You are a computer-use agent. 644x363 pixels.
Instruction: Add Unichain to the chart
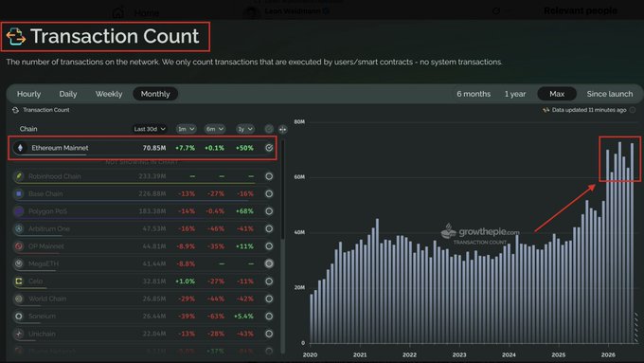tap(269, 334)
